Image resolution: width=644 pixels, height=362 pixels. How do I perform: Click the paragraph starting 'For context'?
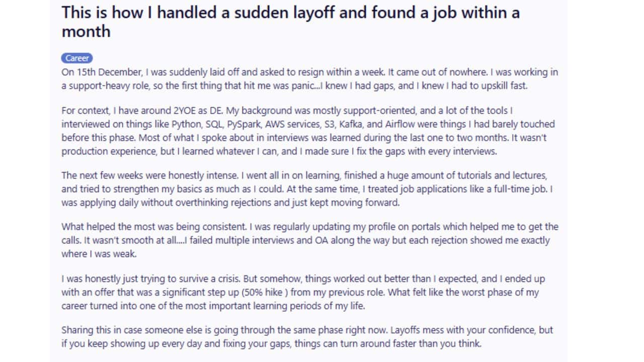[308, 131]
